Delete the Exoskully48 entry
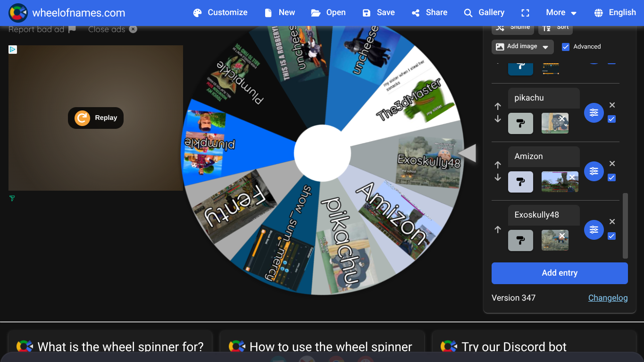The height and width of the screenshot is (362, 644). pos(612,222)
